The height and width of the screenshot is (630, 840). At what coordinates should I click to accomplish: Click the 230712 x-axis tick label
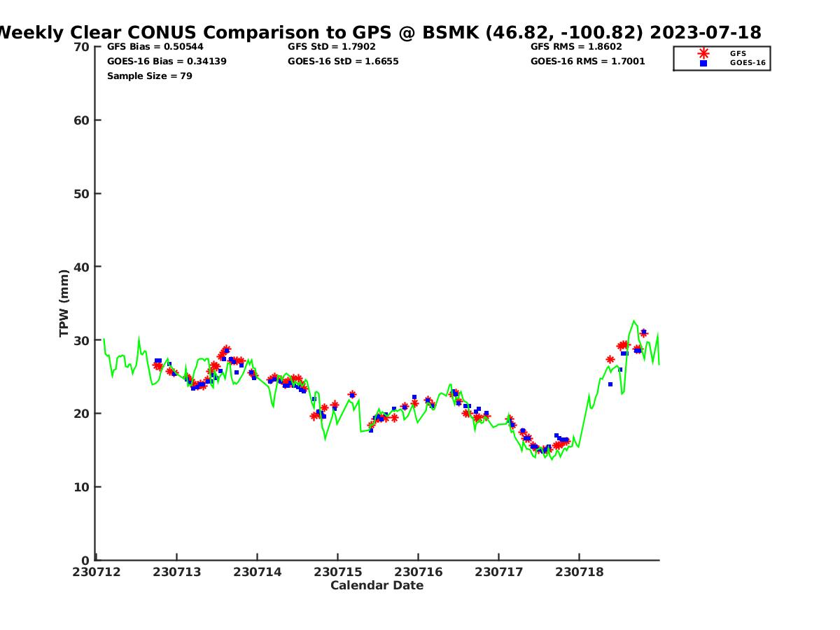pyautogui.click(x=97, y=572)
